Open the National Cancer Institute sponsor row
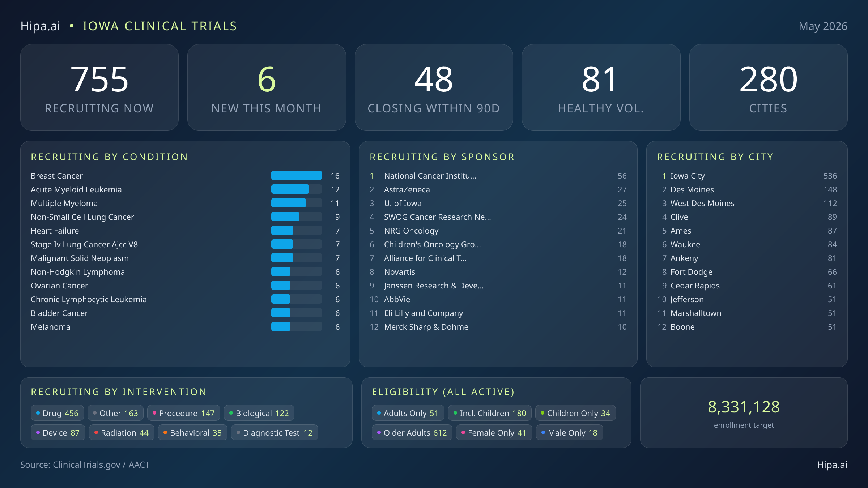This screenshot has width=868, height=488. (498, 176)
